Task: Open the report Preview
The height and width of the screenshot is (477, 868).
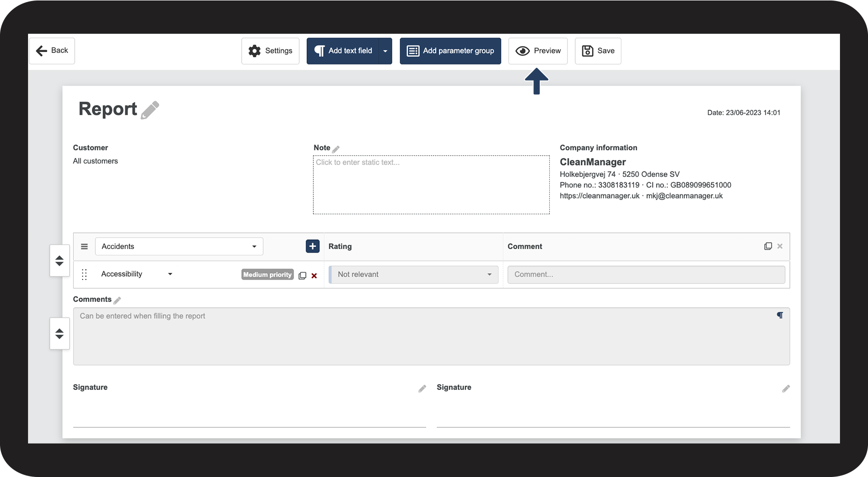Action: point(538,51)
